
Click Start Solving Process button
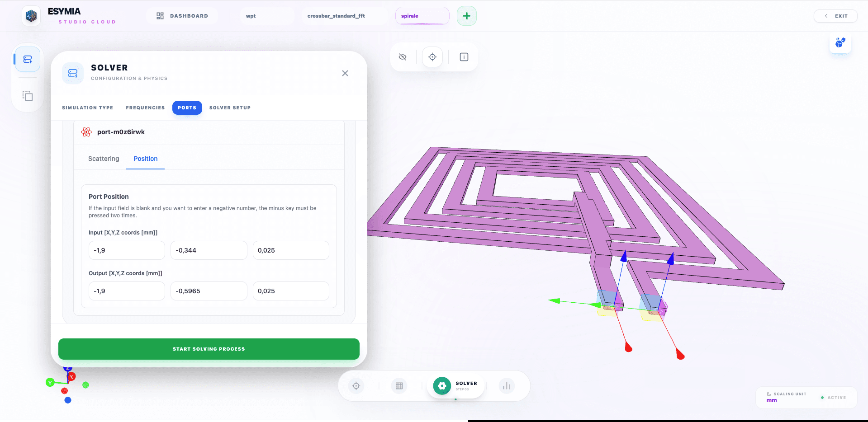pyautogui.click(x=209, y=349)
